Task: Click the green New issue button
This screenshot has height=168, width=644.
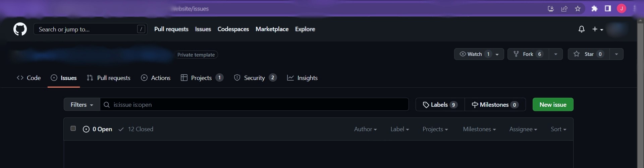Action: pos(553,104)
